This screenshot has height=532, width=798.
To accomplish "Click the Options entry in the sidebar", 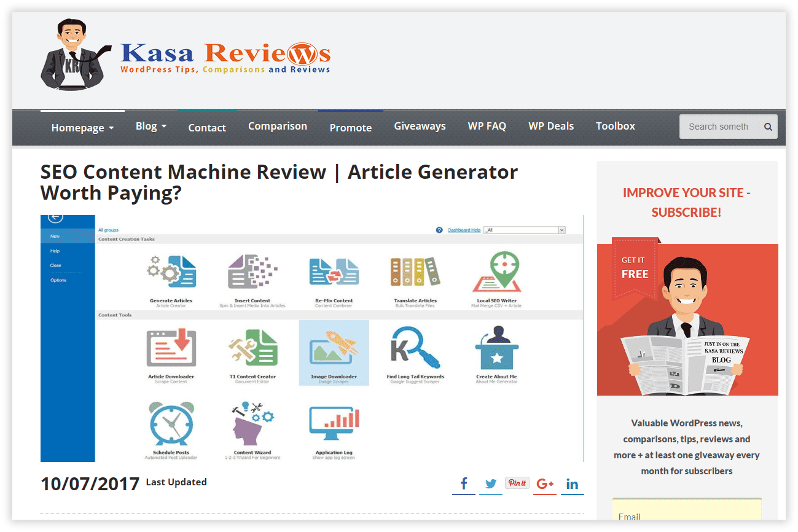I will click(58, 280).
